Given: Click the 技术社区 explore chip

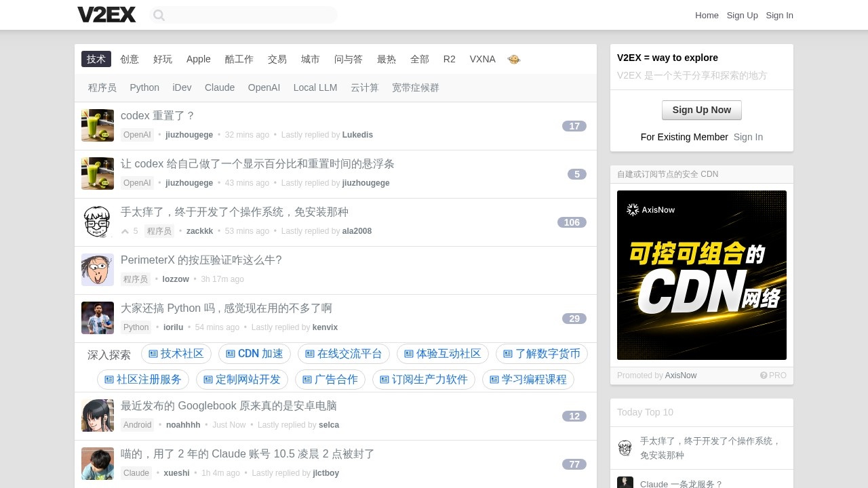Looking at the screenshot, I should (x=176, y=354).
